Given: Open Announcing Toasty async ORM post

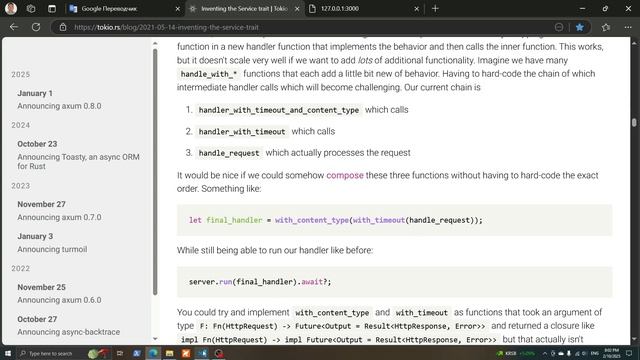Looking at the screenshot, I should [x=78, y=162].
